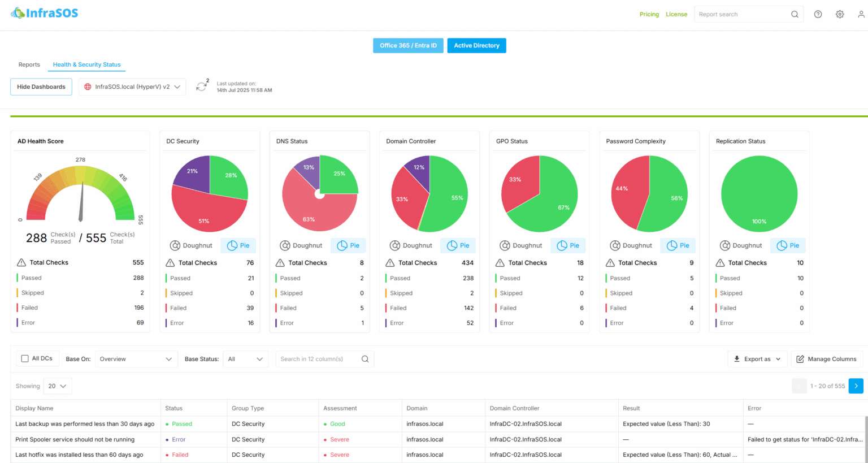Switch to the Reports tab
The height and width of the screenshot is (463, 868).
29,64
